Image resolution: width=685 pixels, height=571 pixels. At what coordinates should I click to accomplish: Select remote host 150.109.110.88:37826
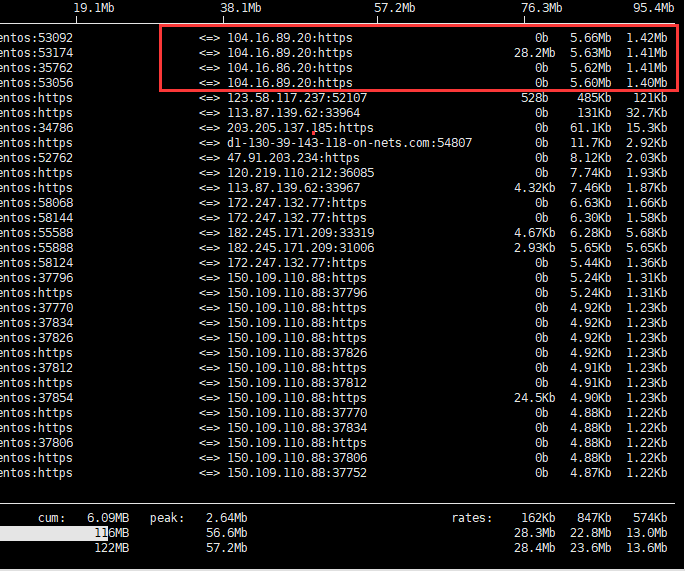point(297,353)
